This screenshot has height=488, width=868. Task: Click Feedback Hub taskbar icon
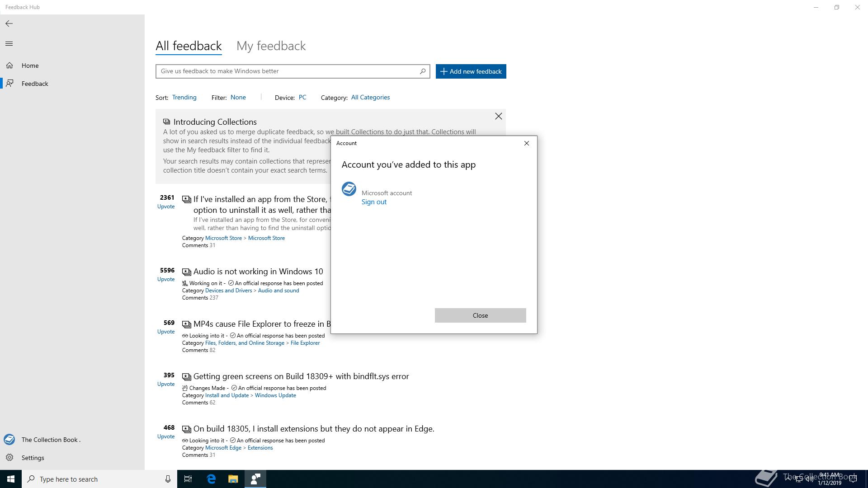point(255,479)
